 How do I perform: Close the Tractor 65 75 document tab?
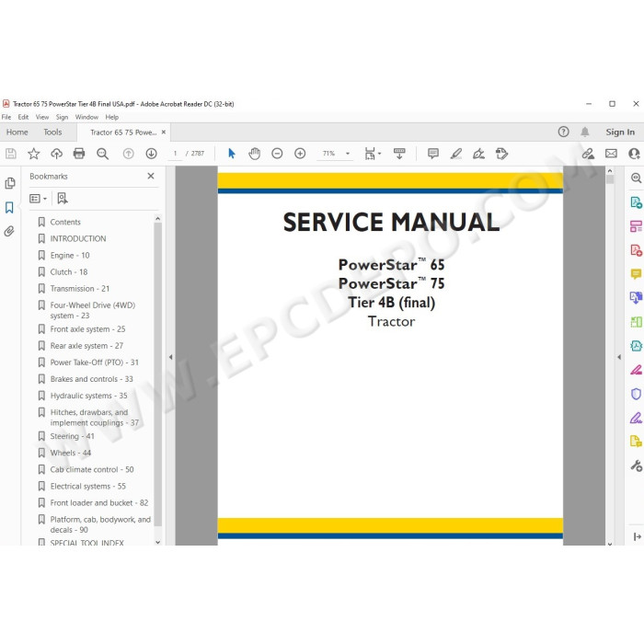tap(164, 132)
